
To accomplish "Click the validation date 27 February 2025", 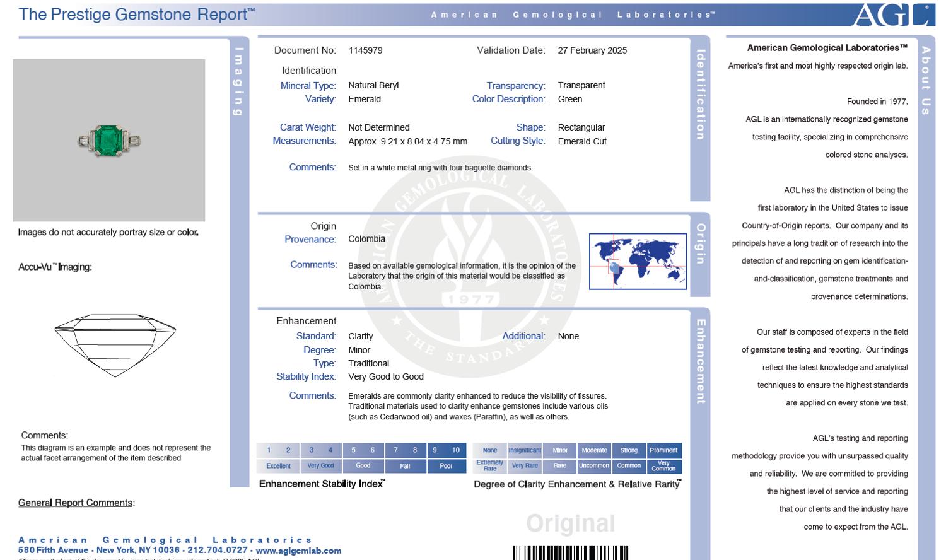I will (592, 50).
